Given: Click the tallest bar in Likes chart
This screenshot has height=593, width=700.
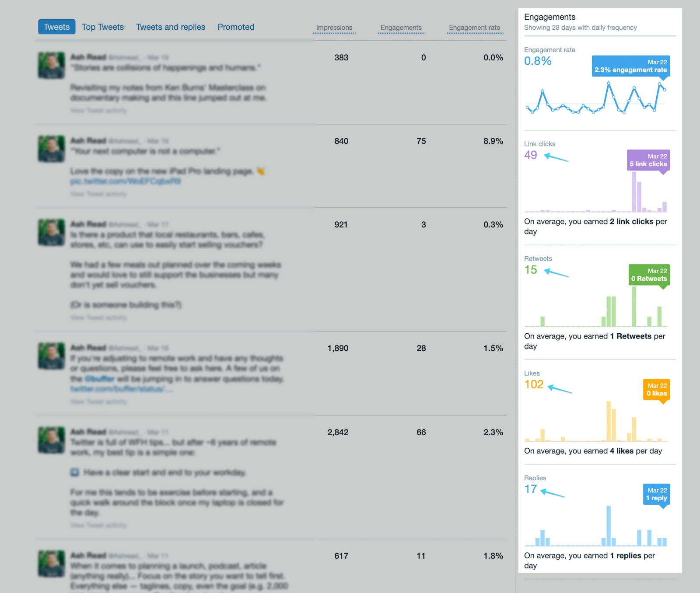Looking at the screenshot, I should point(609,421).
